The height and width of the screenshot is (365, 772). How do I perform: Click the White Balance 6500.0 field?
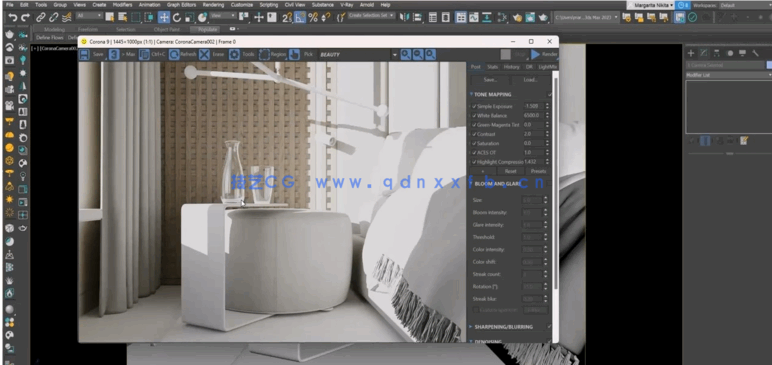point(534,115)
